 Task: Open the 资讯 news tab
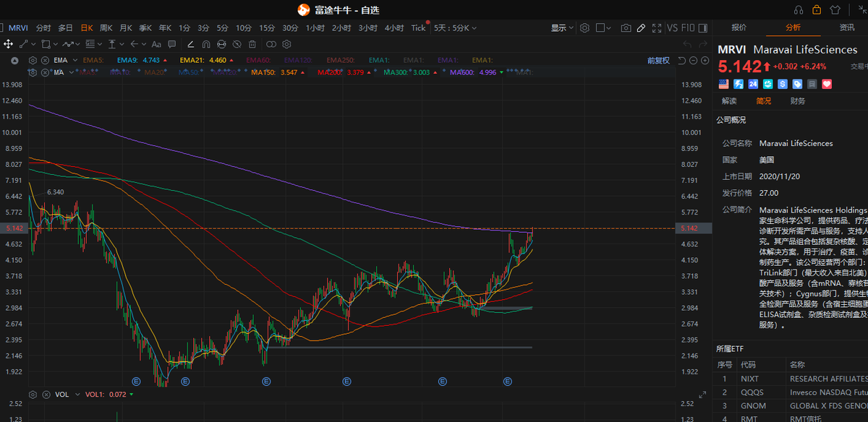(x=846, y=27)
